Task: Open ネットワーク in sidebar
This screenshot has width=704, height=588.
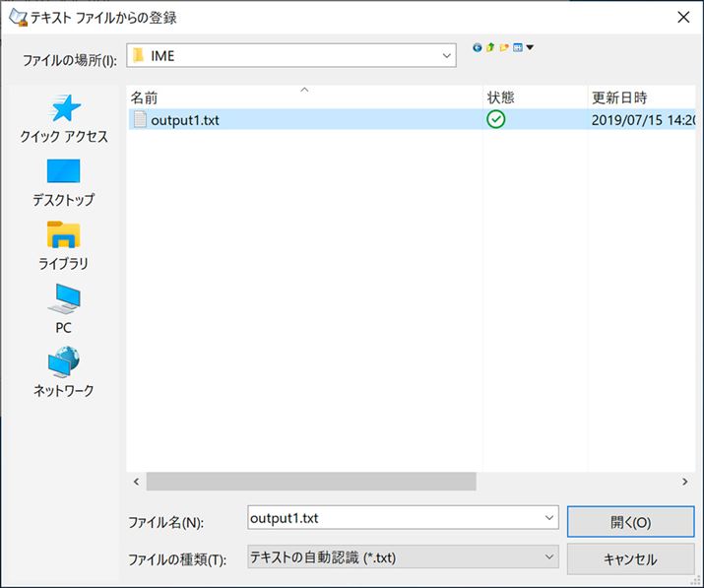Action: [x=63, y=372]
